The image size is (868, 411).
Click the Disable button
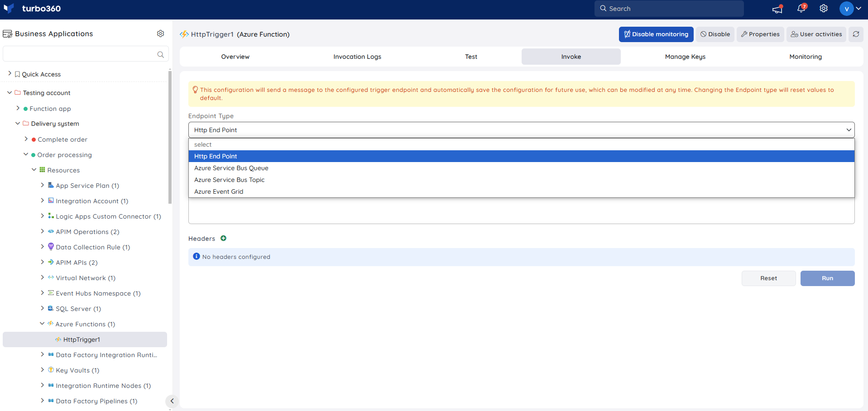click(x=715, y=34)
